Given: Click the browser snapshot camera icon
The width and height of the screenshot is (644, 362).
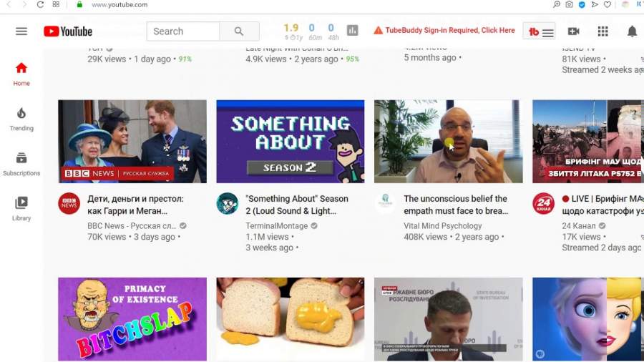Looking at the screenshot, I should tap(569, 4).
